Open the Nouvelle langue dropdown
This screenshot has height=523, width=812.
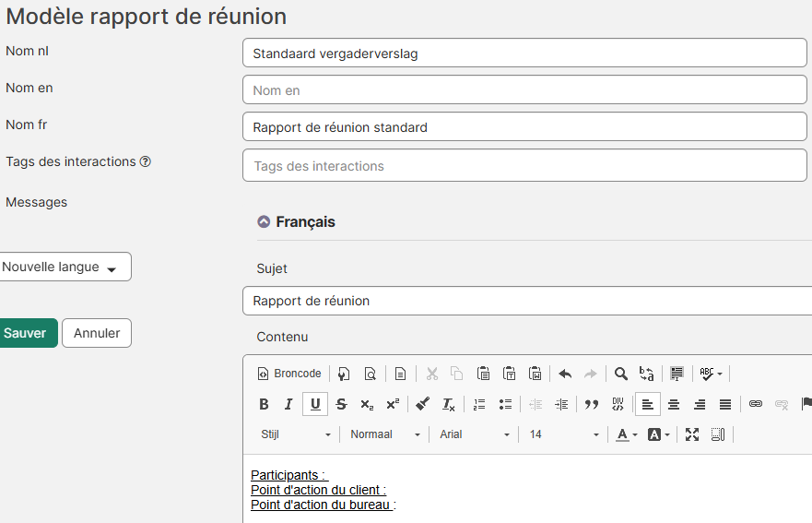tap(65, 267)
